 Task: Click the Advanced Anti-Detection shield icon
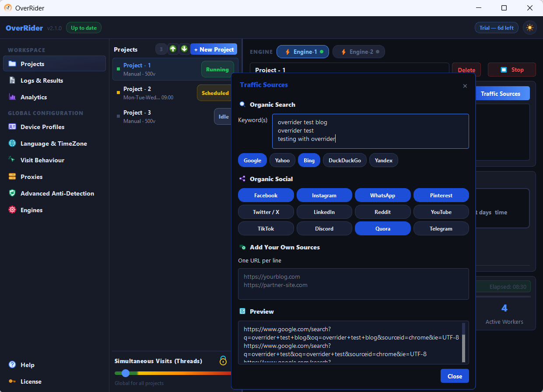click(12, 193)
